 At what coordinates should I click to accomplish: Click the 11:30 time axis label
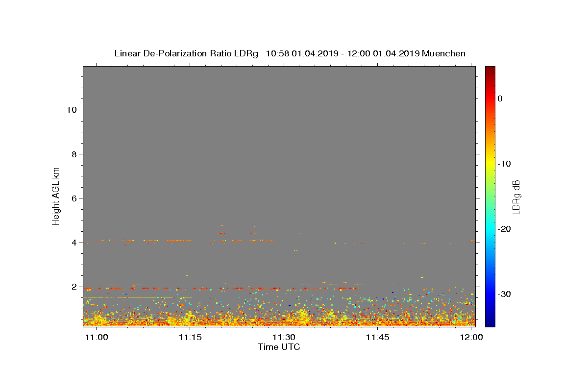click(284, 338)
